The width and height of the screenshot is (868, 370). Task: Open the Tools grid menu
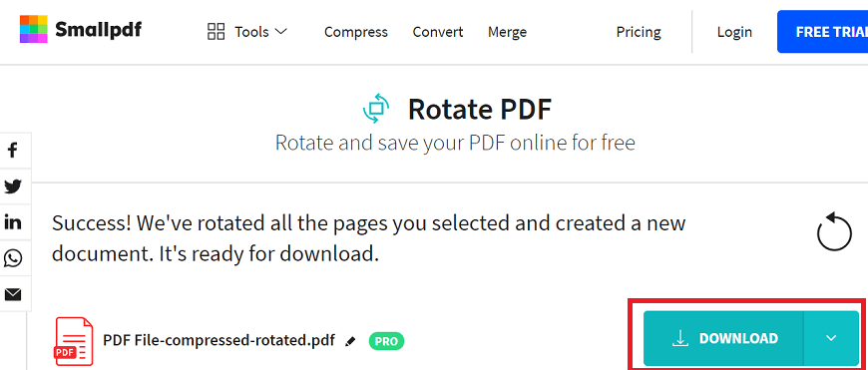click(246, 32)
